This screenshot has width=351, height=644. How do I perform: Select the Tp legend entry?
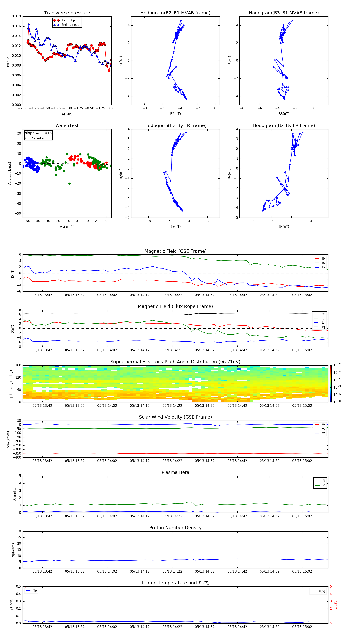pos(31,591)
